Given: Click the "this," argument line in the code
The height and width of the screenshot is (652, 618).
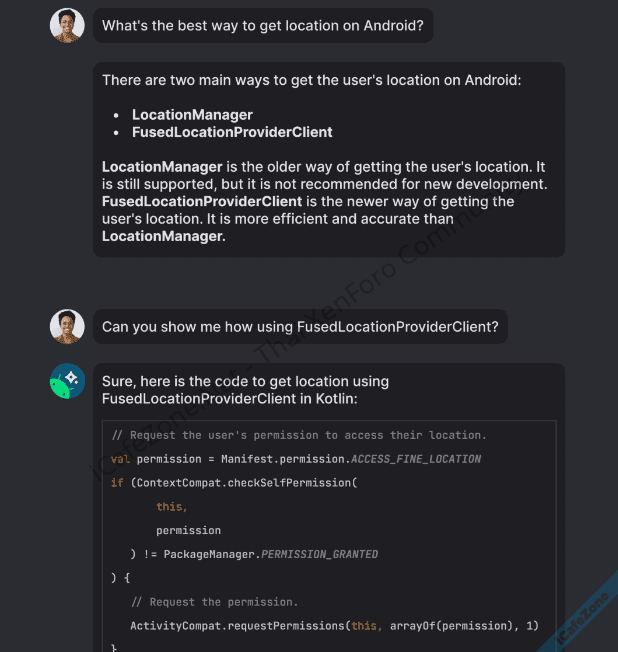Looking at the screenshot, I should (171, 507).
